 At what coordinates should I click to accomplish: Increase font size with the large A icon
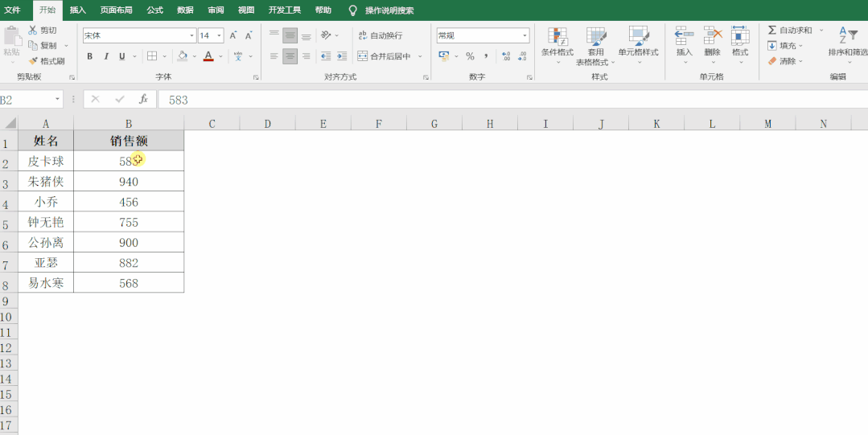[233, 35]
